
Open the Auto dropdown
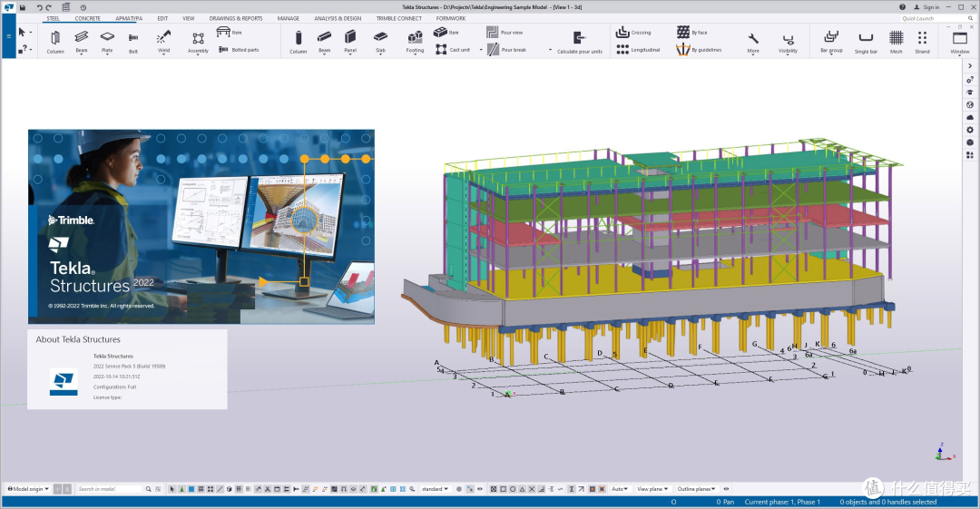point(620,489)
